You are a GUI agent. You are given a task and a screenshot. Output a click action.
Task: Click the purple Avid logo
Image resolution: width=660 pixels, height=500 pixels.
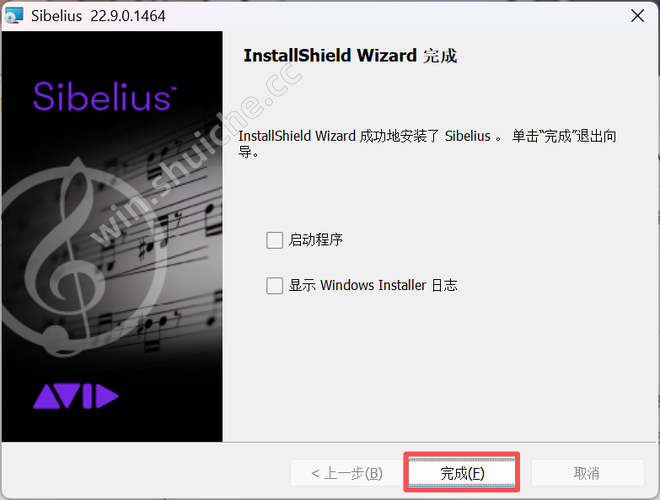(76, 396)
